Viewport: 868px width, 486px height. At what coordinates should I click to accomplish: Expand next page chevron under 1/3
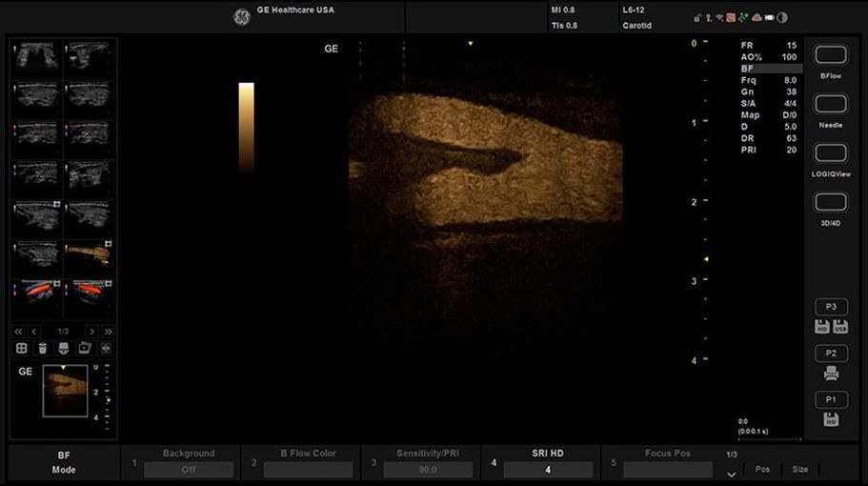[732, 473]
